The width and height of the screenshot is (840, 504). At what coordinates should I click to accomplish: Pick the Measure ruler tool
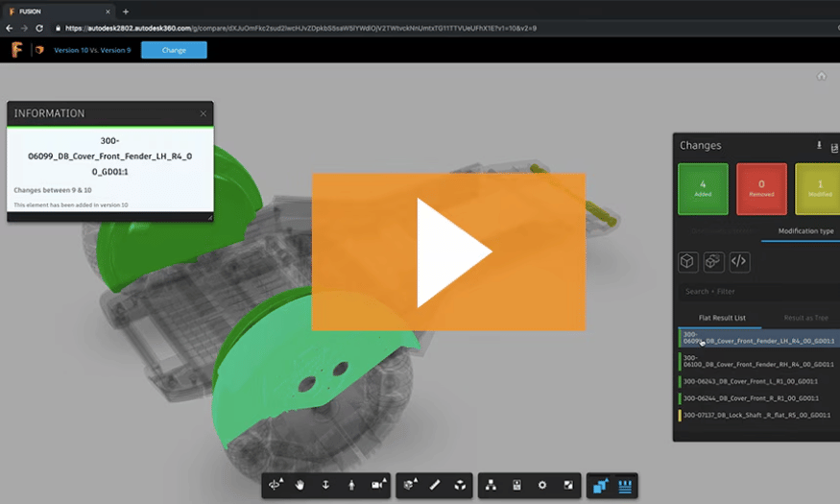coord(435,485)
